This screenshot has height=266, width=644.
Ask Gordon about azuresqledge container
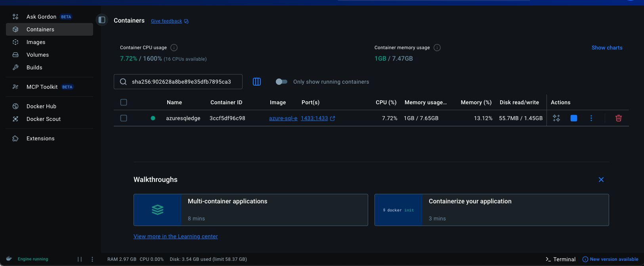[556, 118]
